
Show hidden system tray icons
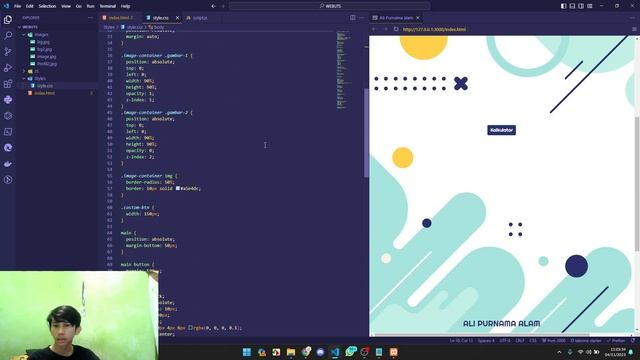(x=559, y=352)
